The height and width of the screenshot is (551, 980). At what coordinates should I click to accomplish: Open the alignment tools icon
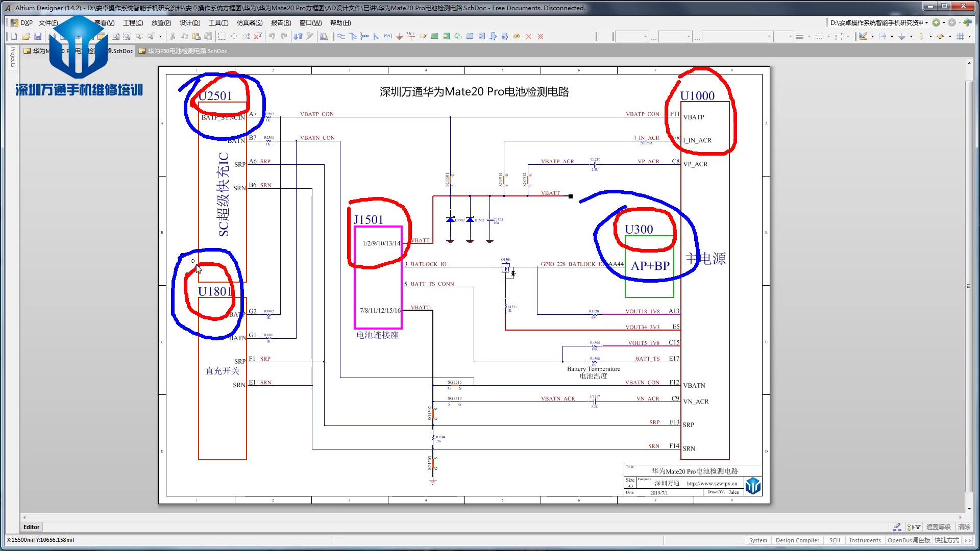(x=883, y=36)
